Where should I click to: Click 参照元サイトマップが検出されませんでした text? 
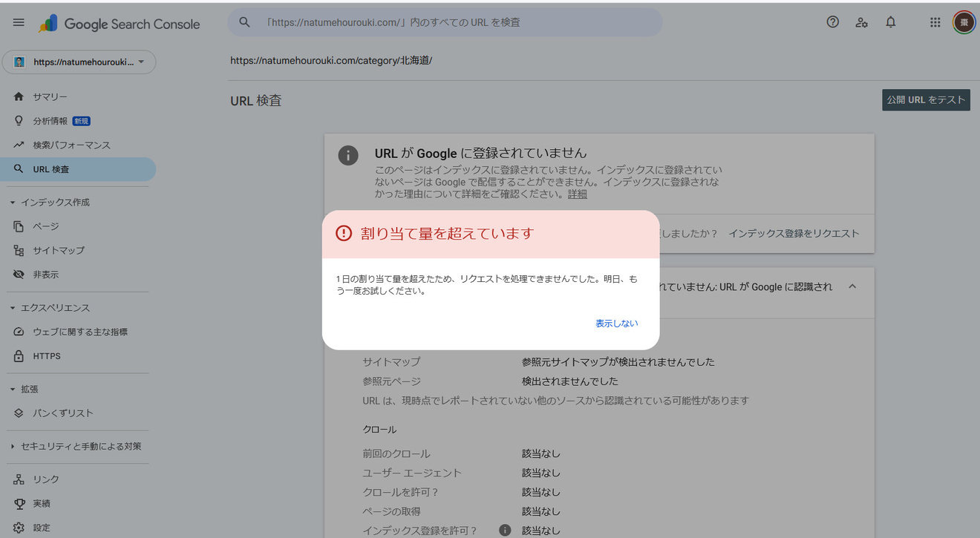point(618,362)
